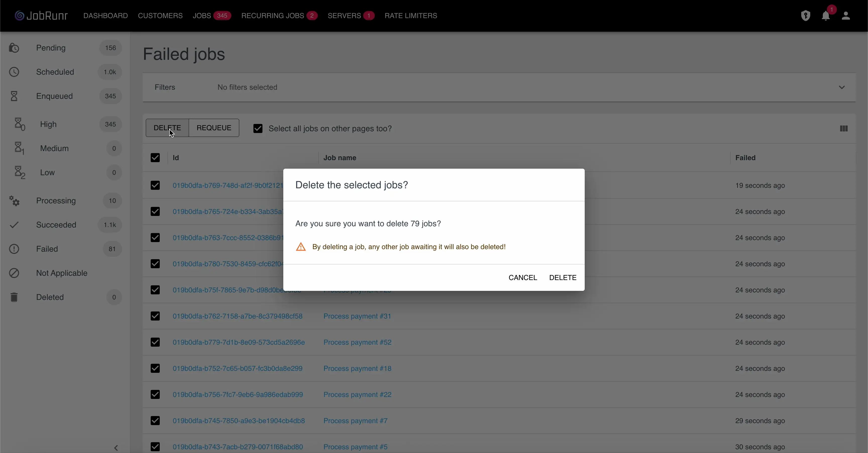The image size is (868, 453).
Task: Select the Enqueued hourglass icon in sidebar
Action: (x=14, y=96)
